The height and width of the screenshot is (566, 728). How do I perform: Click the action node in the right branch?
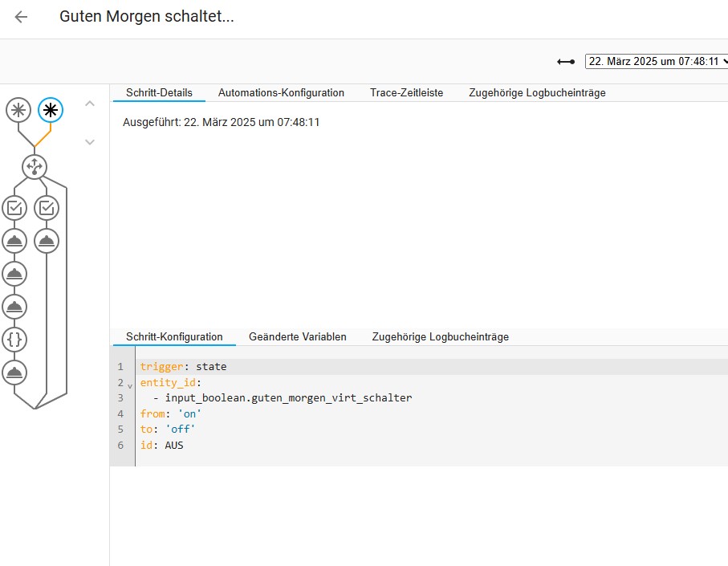[x=47, y=241]
